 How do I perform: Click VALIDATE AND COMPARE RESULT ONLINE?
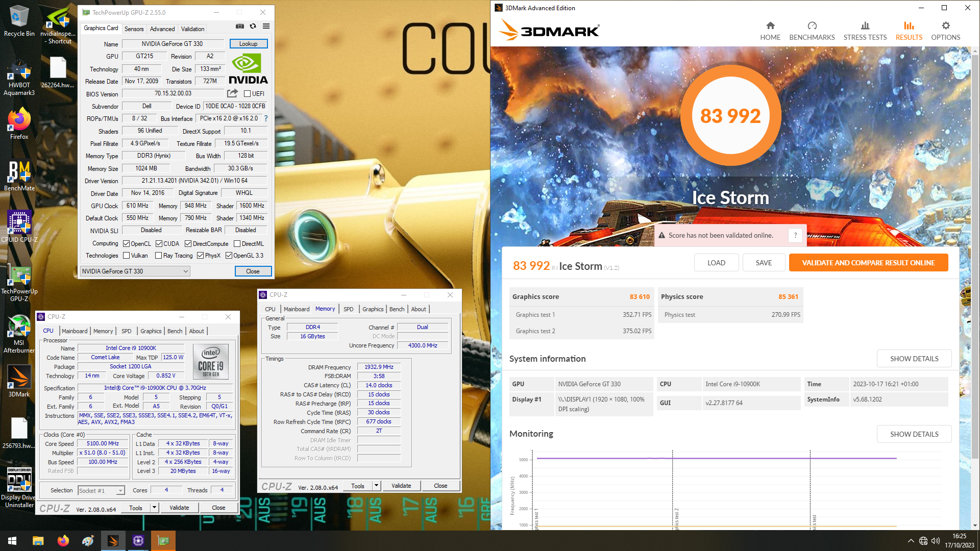tap(868, 263)
